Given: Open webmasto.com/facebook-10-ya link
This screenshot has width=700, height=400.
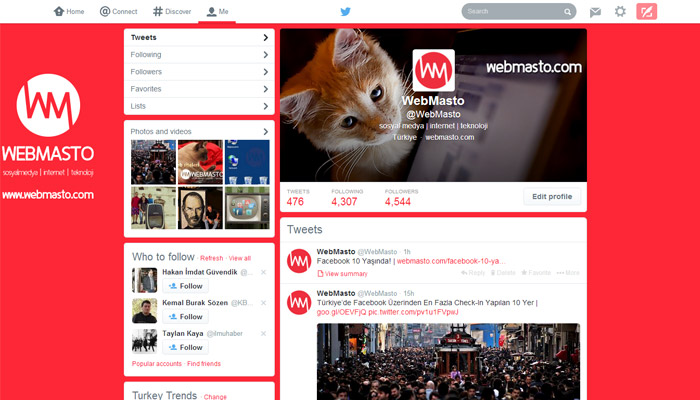Looking at the screenshot, I should point(451,261).
